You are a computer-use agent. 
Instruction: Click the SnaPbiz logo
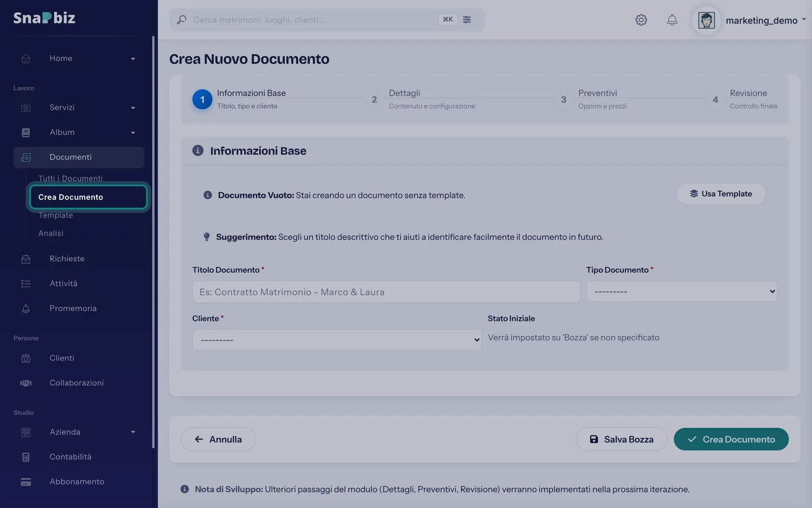(x=44, y=18)
